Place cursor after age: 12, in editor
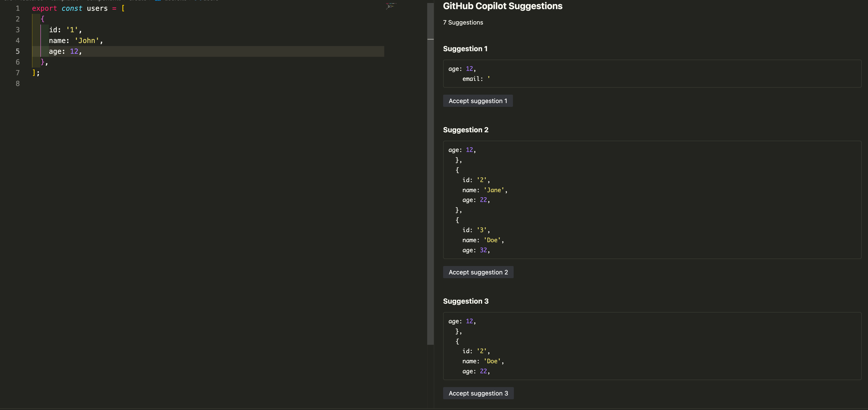Viewport: 868px width, 410px height. coord(82,51)
